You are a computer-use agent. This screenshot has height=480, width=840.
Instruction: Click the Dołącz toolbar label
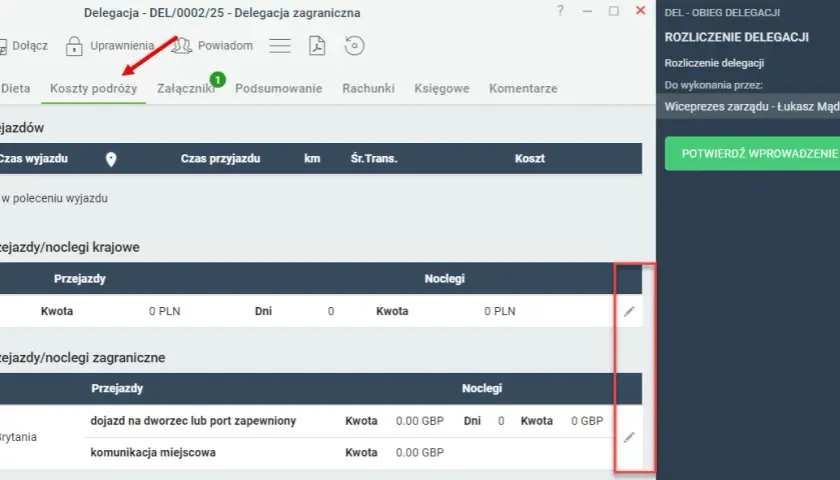pos(30,46)
